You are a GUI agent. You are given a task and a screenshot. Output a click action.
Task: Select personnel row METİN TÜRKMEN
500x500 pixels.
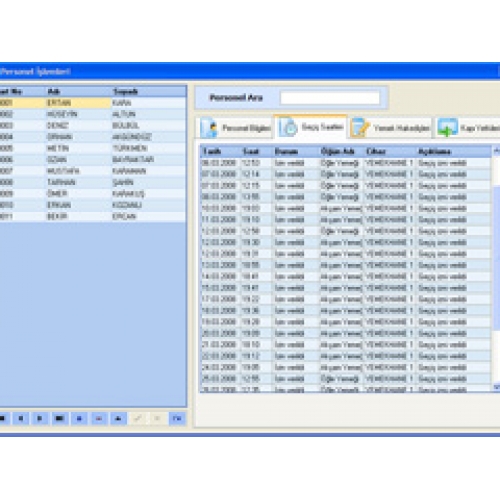tap(93, 148)
